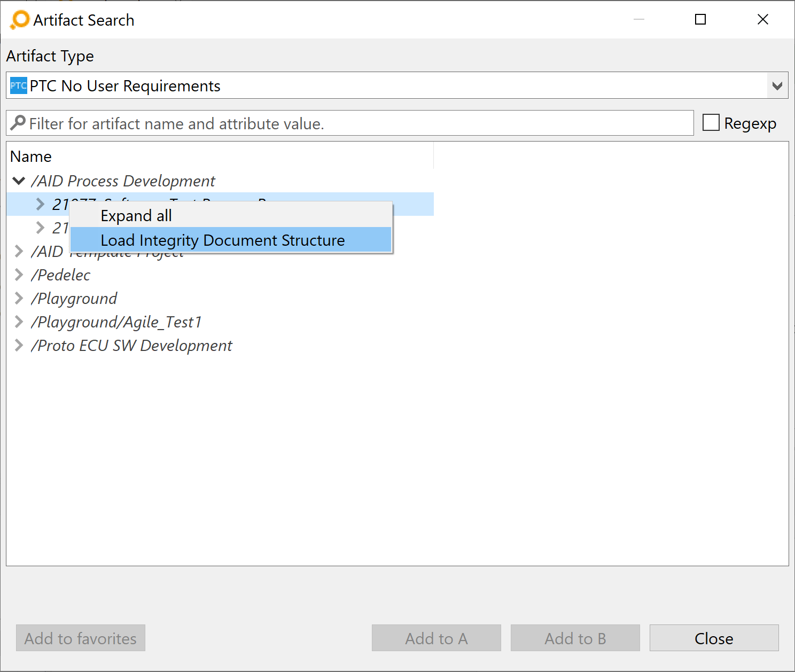Image resolution: width=795 pixels, height=672 pixels.
Task: Collapse the /AID Process Development node
Action: [x=19, y=181]
